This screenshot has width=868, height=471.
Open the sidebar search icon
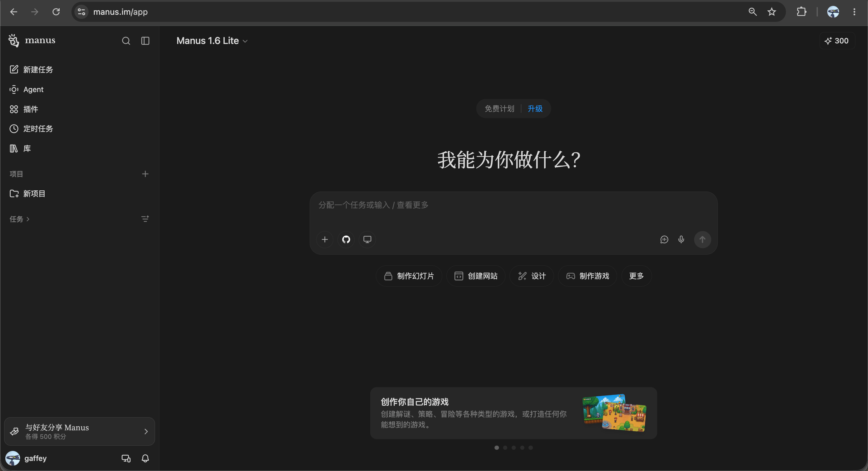coord(126,41)
